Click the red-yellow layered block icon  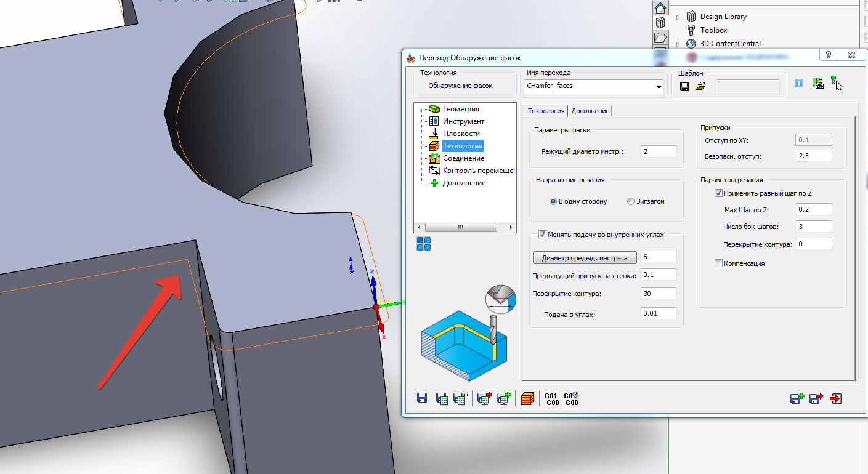coord(527,398)
